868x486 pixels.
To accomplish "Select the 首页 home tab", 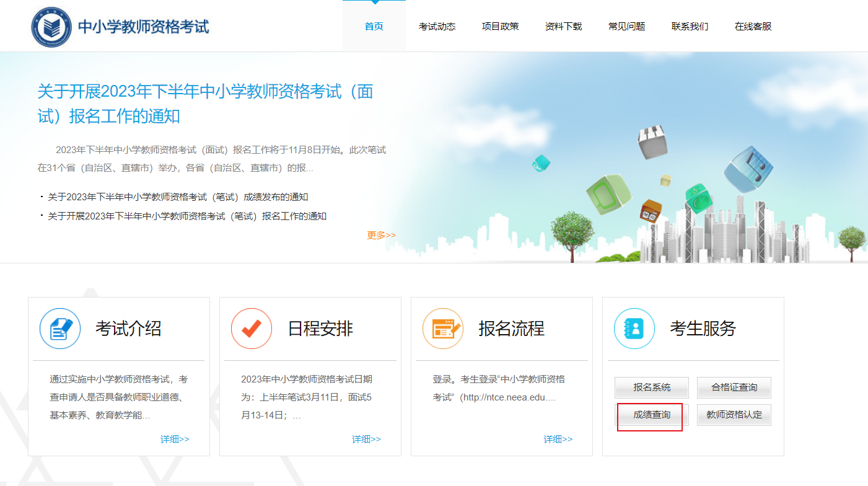I will click(x=373, y=27).
